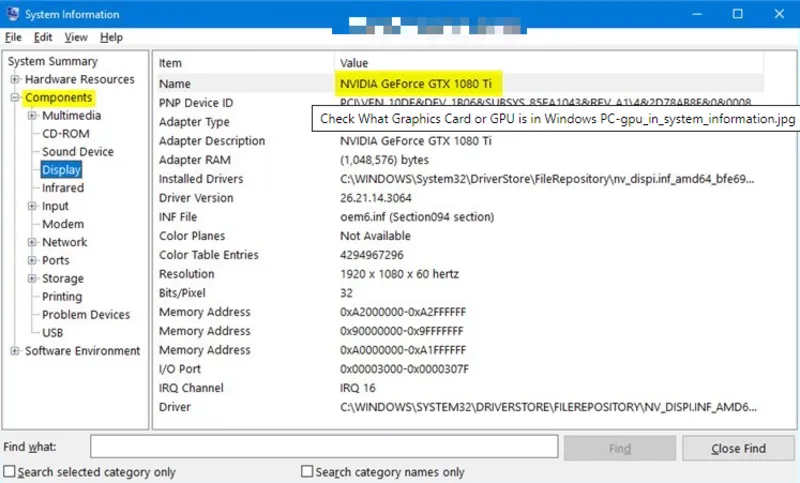
Task: Select the Problem Devices category
Action: pos(86,315)
